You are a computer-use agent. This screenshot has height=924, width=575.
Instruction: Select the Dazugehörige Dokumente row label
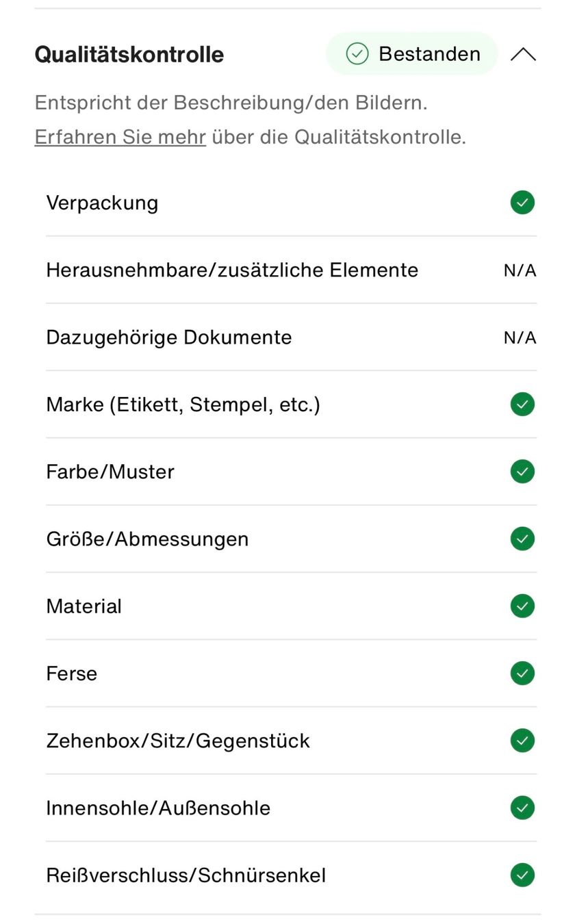pyautogui.click(x=169, y=337)
